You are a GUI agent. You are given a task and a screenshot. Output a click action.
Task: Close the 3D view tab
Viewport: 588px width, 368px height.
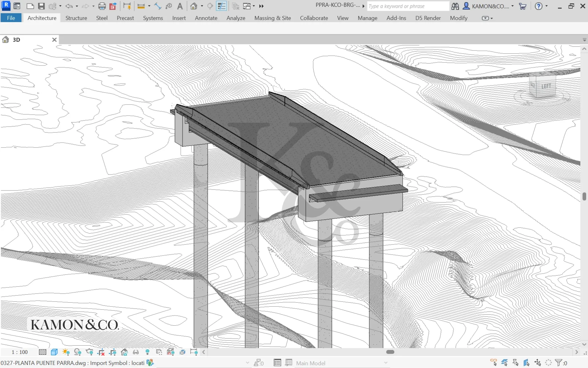[54, 40]
